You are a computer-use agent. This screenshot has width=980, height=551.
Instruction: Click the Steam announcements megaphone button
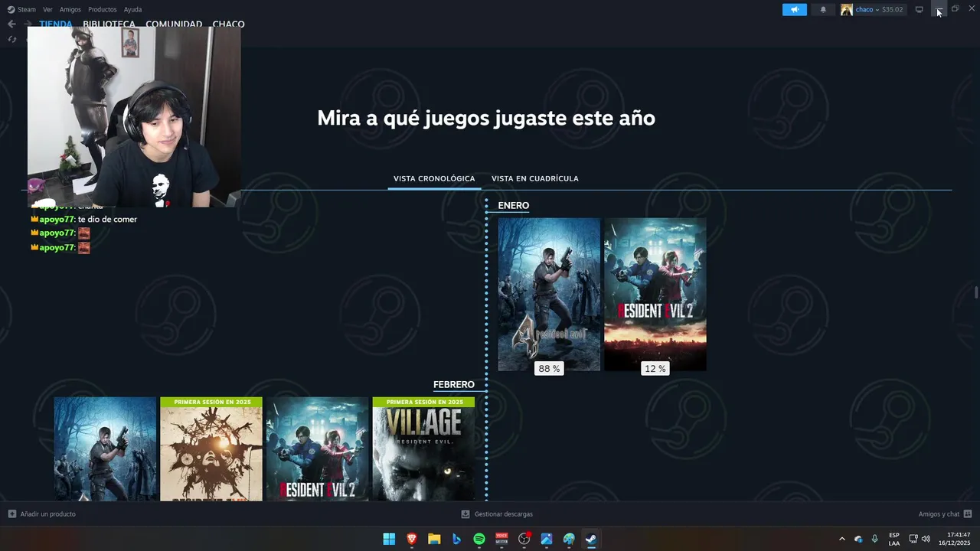click(794, 9)
